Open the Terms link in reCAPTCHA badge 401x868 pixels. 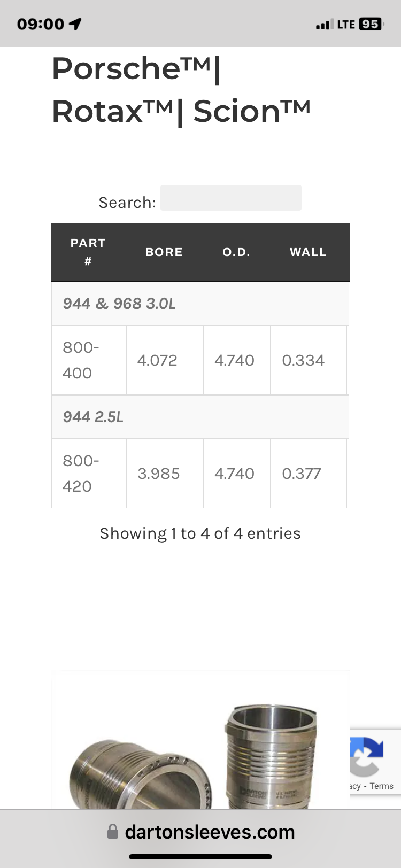click(382, 786)
